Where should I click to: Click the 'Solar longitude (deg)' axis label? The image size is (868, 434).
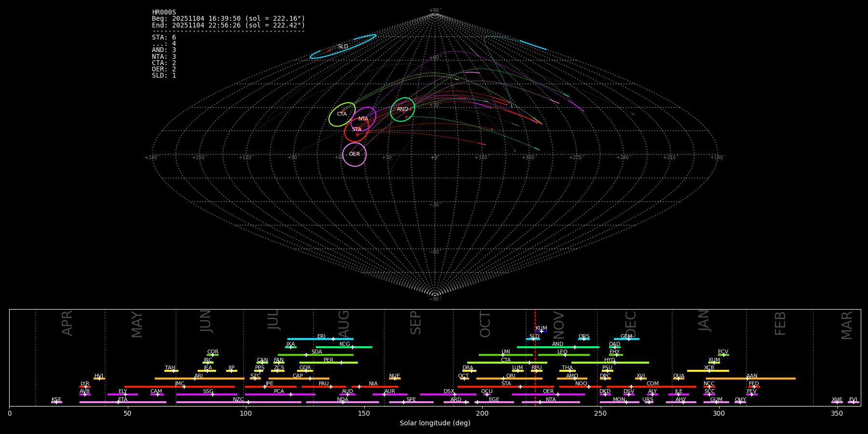[435, 423]
